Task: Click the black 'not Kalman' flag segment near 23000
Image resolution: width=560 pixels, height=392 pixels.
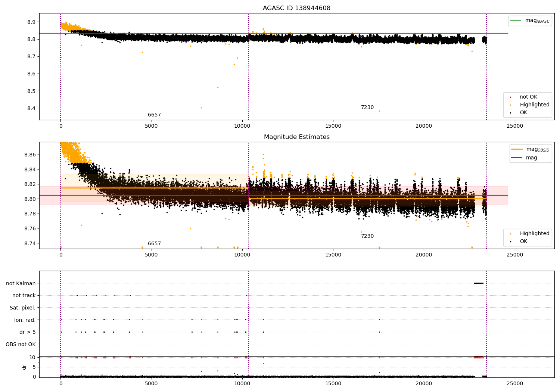Action: pyautogui.click(x=479, y=283)
